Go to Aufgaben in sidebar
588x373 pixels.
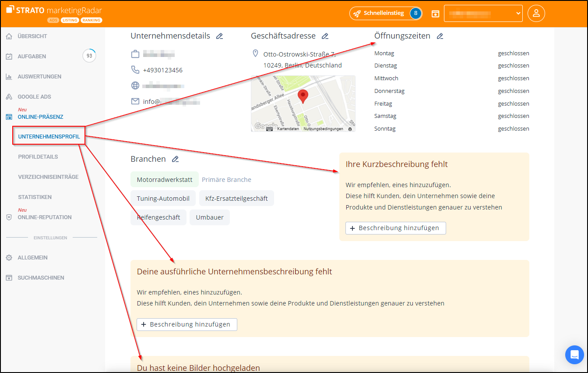pyautogui.click(x=32, y=57)
